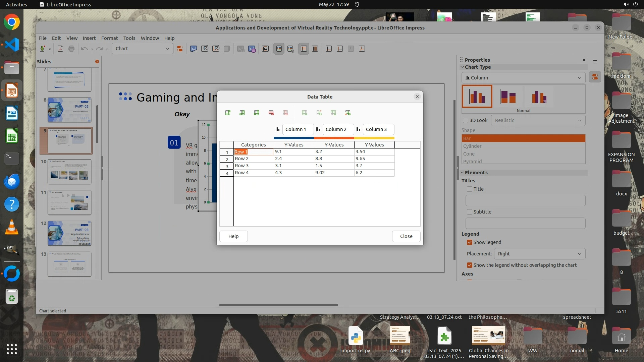Open the legend Placement dropdown
Viewport: 644px width, 362px height.
point(539,254)
